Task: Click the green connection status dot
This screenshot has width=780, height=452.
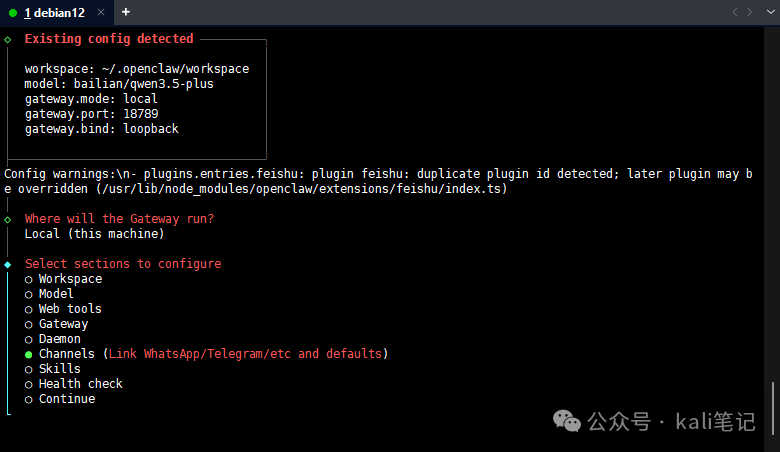Action: pos(13,12)
